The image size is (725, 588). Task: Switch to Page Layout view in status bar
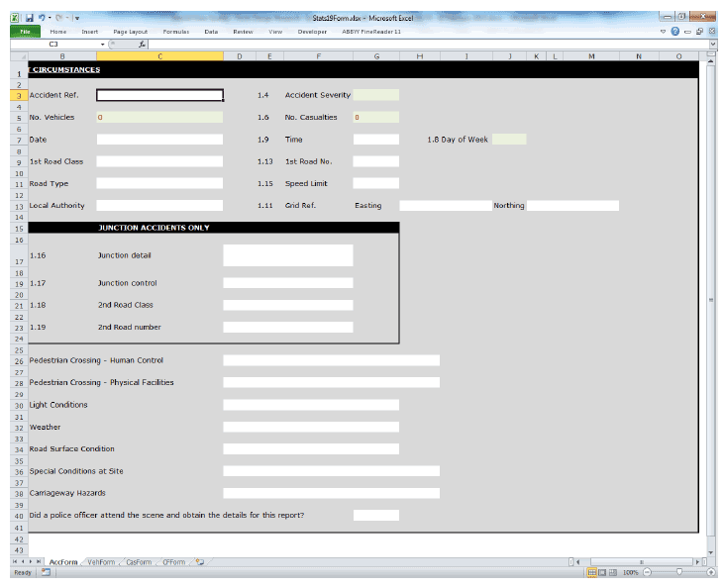point(603,573)
